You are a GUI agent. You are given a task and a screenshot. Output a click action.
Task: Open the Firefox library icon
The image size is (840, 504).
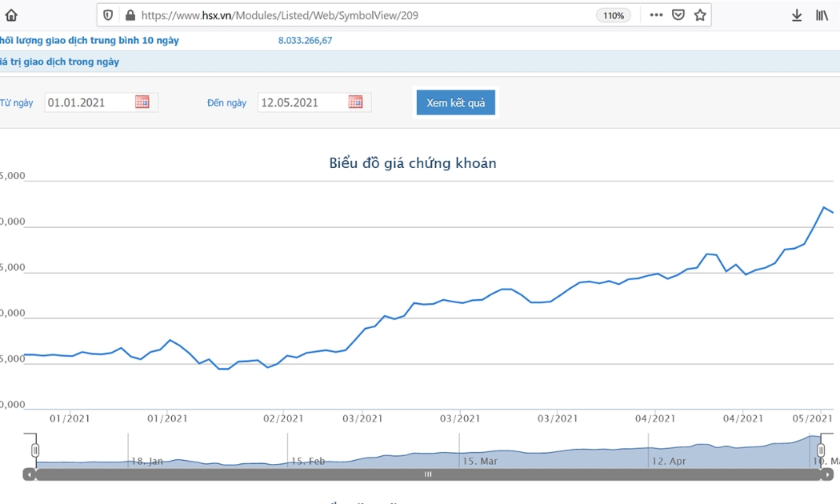tap(822, 15)
